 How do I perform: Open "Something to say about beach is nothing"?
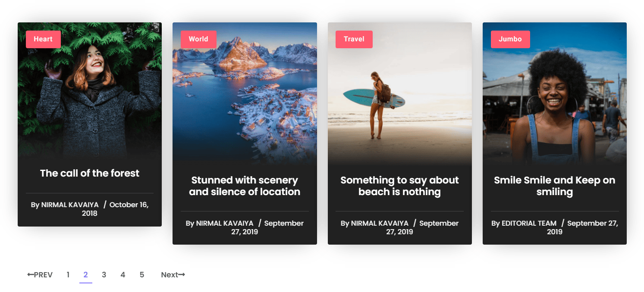click(399, 186)
